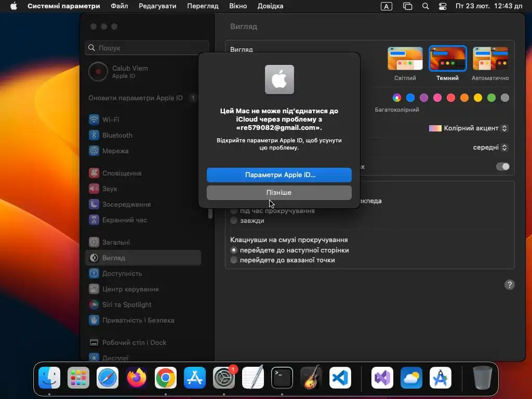
Task: Open Weather app from the Dock
Action: (x=411, y=378)
